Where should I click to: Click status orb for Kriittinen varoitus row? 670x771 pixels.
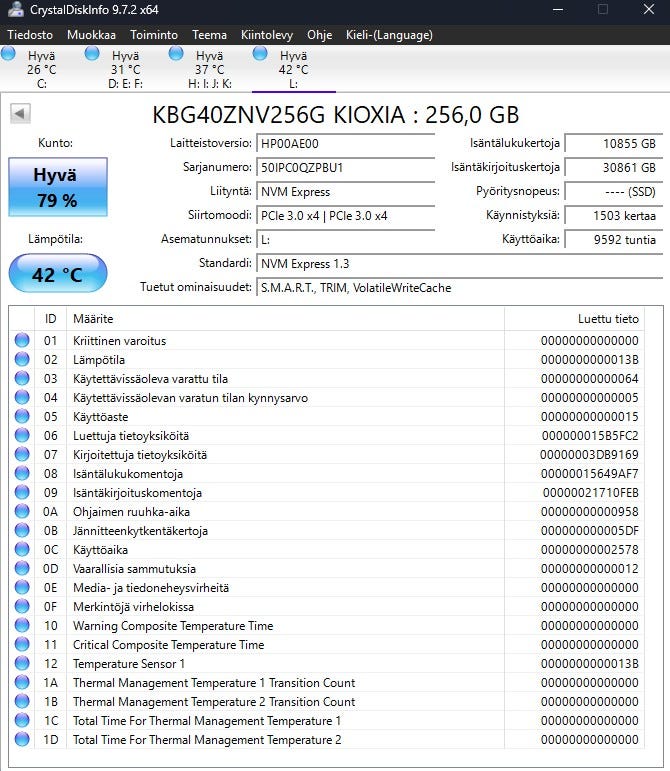pyautogui.click(x=22, y=341)
